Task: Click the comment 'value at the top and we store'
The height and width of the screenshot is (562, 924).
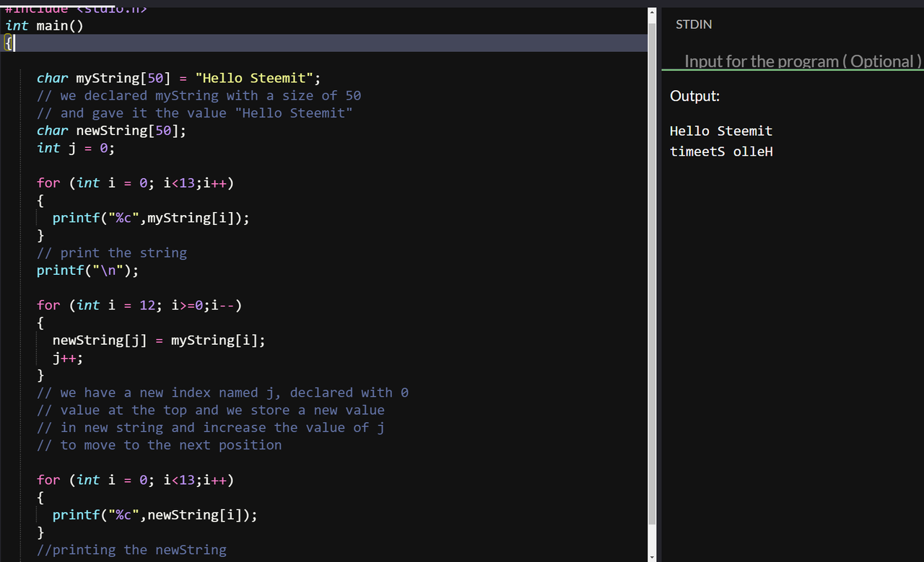Action: coord(211,410)
